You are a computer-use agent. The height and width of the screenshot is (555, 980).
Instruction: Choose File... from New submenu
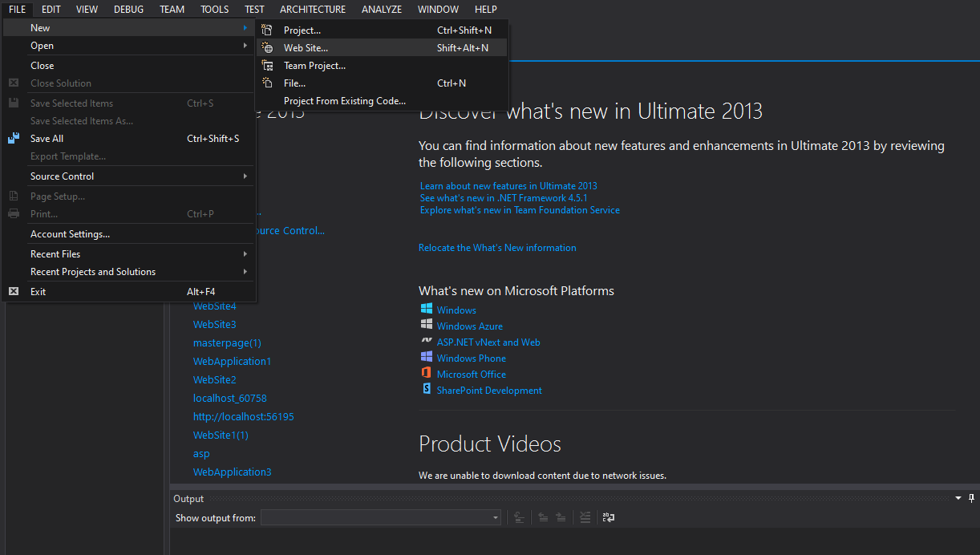point(382,83)
